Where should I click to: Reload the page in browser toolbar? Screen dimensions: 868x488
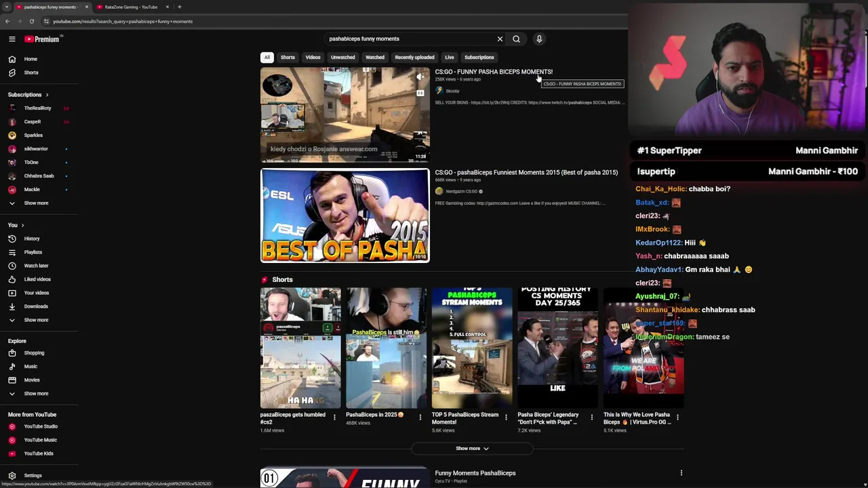point(31,21)
